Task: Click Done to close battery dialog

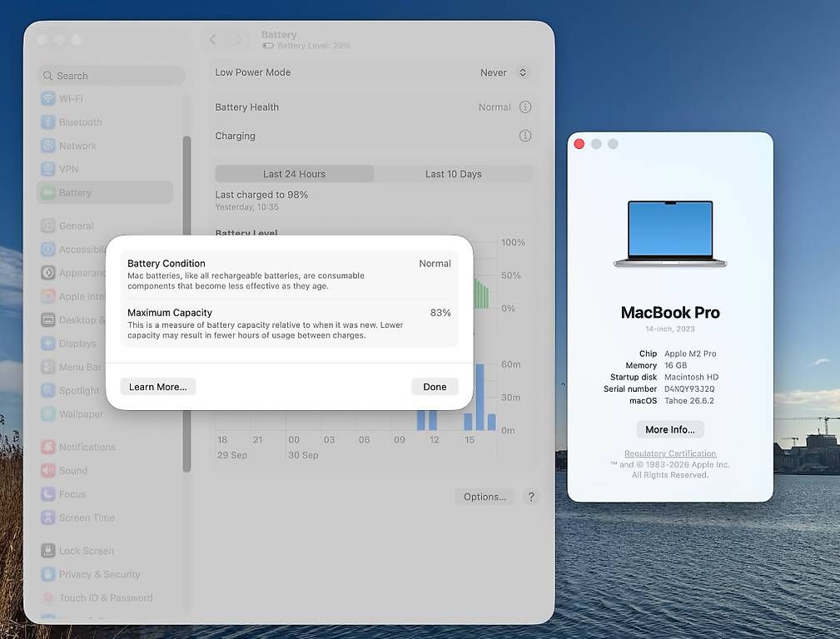Action: (435, 387)
